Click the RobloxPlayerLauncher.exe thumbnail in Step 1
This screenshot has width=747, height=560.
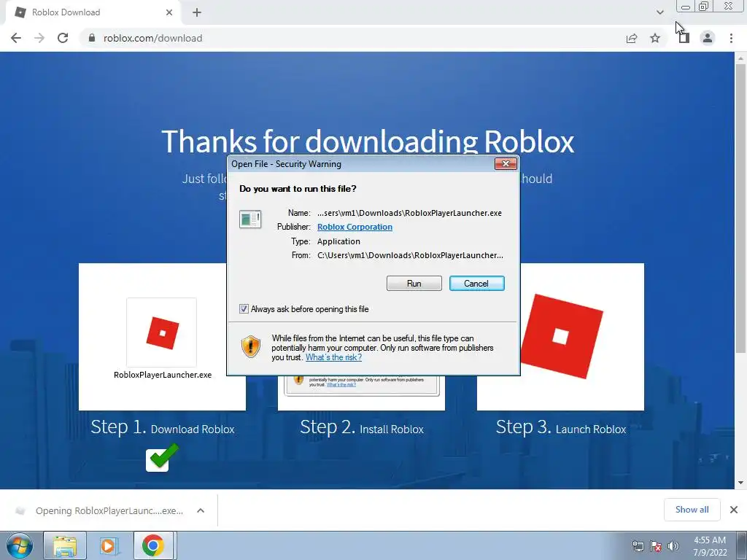coord(161,332)
